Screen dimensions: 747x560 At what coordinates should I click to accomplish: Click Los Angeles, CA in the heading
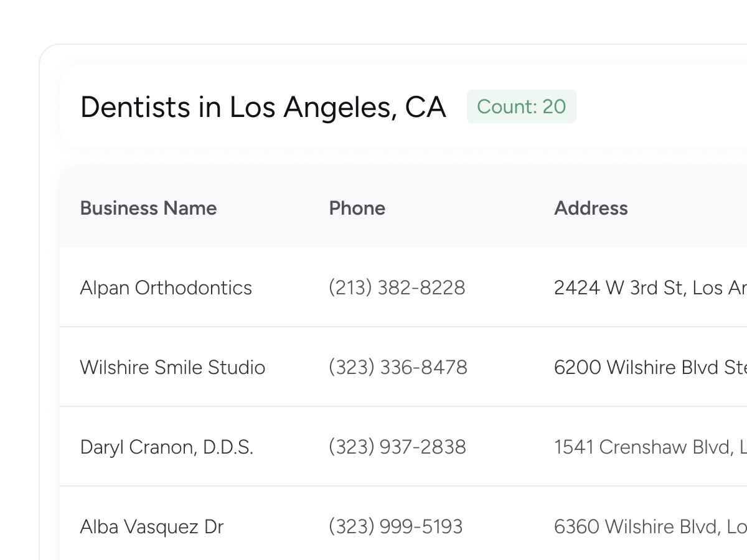338,107
